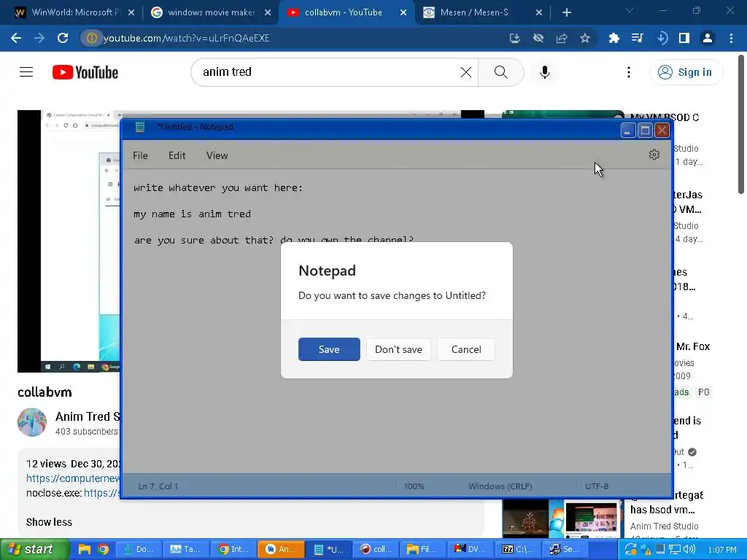747x560 pixels.
Task: Click Save in Notepad dialog
Action: [329, 349]
